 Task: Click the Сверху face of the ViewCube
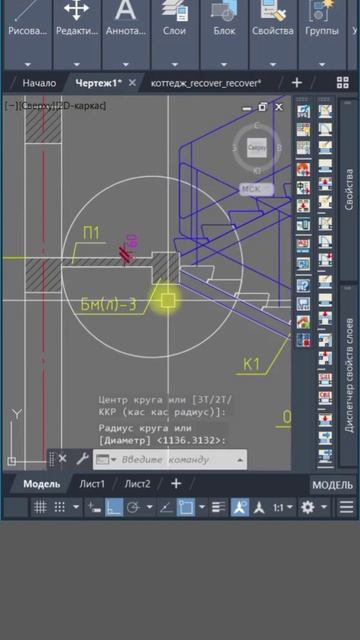click(x=257, y=148)
